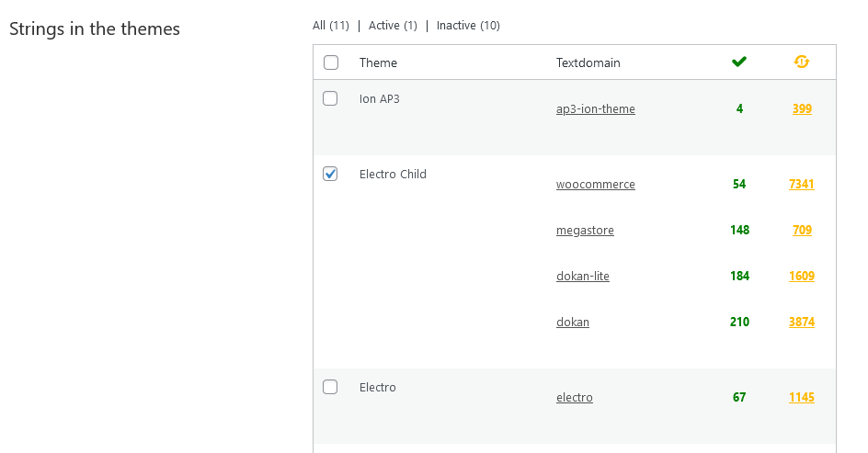Click the 399 pending strings link
This screenshot has height=453, width=868.
pos(802,108)
